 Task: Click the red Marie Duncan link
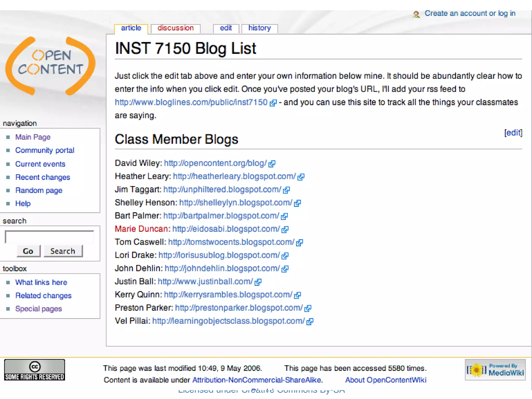pos(141,229)
